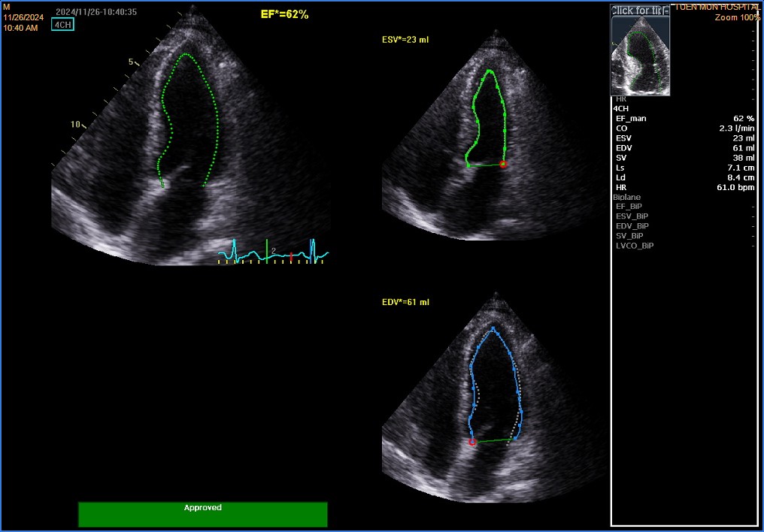
Task: Click the Zoom 100% indicator
Action: click(x=737, y=17)
